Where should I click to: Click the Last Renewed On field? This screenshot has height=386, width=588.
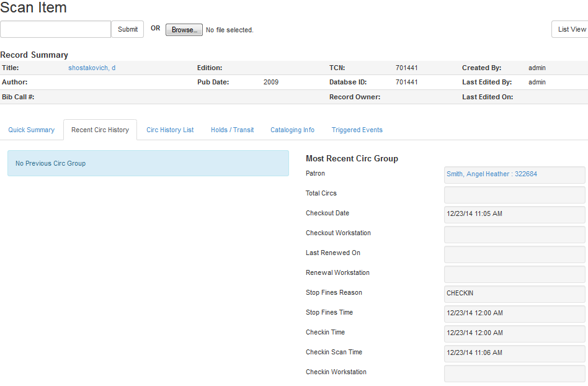[514, 254]
